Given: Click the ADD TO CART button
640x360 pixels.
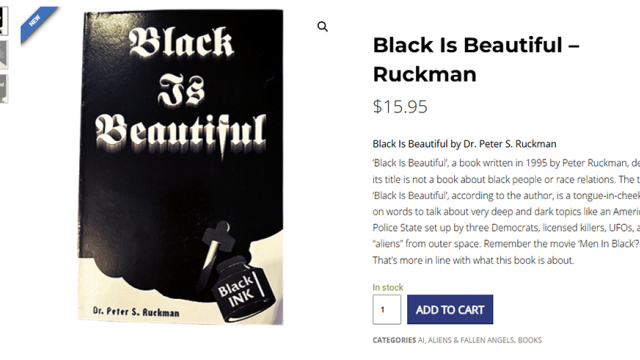Looking at the screenshot, I should [x=450, y=310].
